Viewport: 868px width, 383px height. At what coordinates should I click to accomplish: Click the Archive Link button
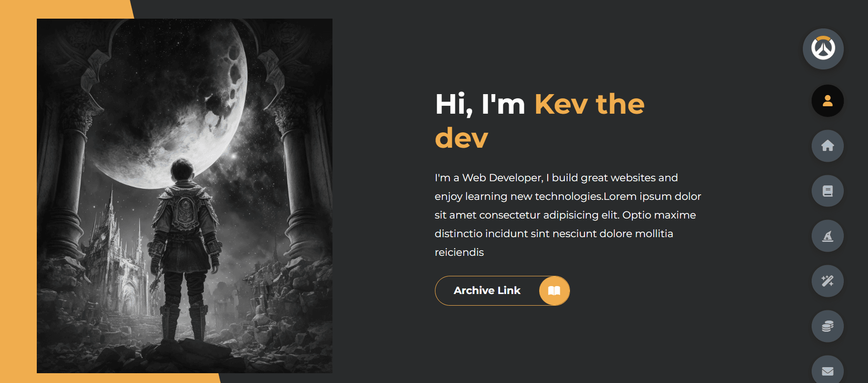pyautogui.click(x=502, y=291)
